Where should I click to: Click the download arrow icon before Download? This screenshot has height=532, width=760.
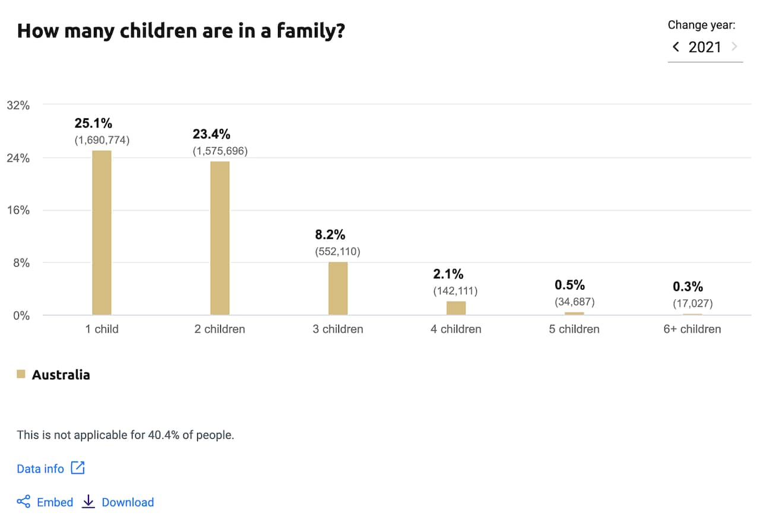point(88,502)
